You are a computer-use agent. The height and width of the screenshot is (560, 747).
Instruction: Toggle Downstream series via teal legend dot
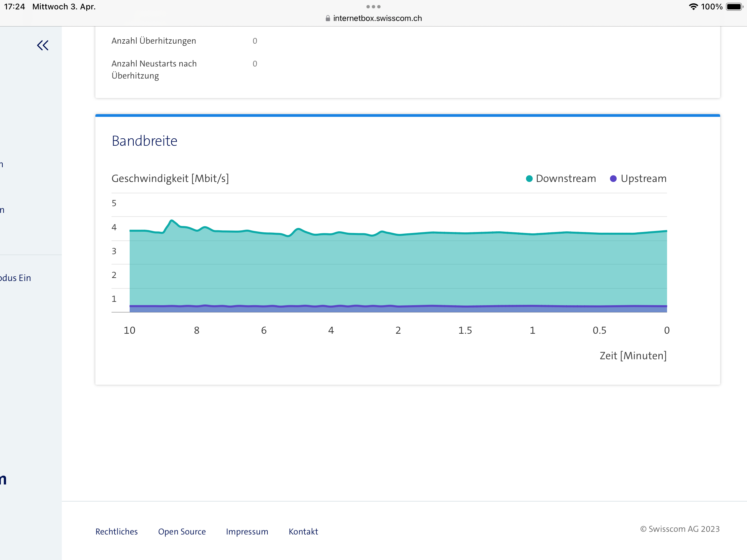(529, 179)
